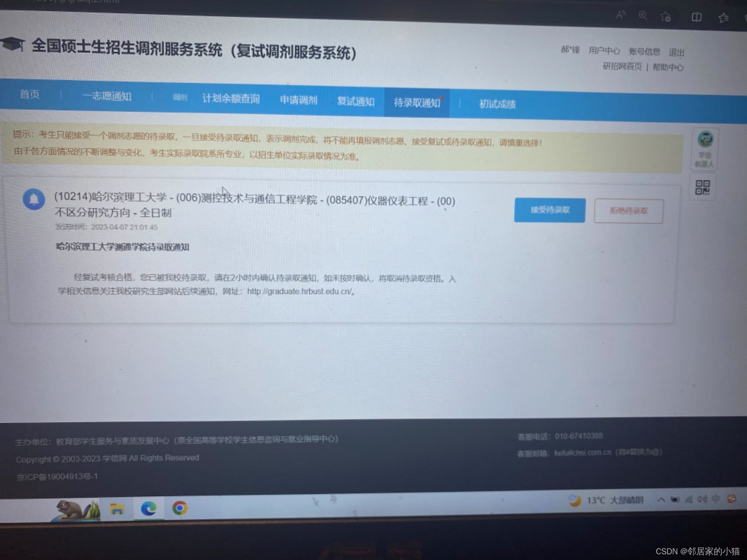Click the graduate.hrbust.edu.cn URL text
747x560 pixels.
pyautogui.click(x=300, y=291)
